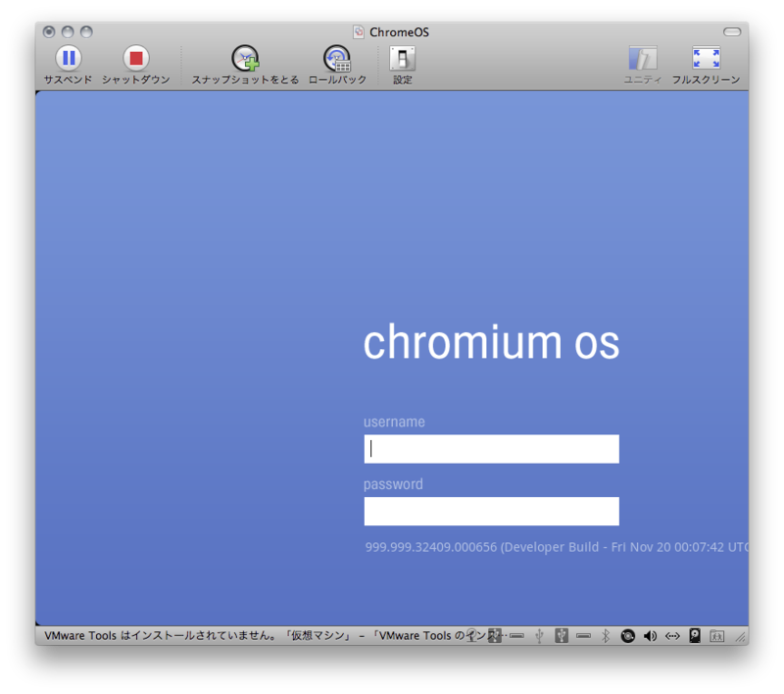This screenshot has height=694, width=784.
Task: Click the ロールバック (rollback) icon
Action: tap(337, 58)
